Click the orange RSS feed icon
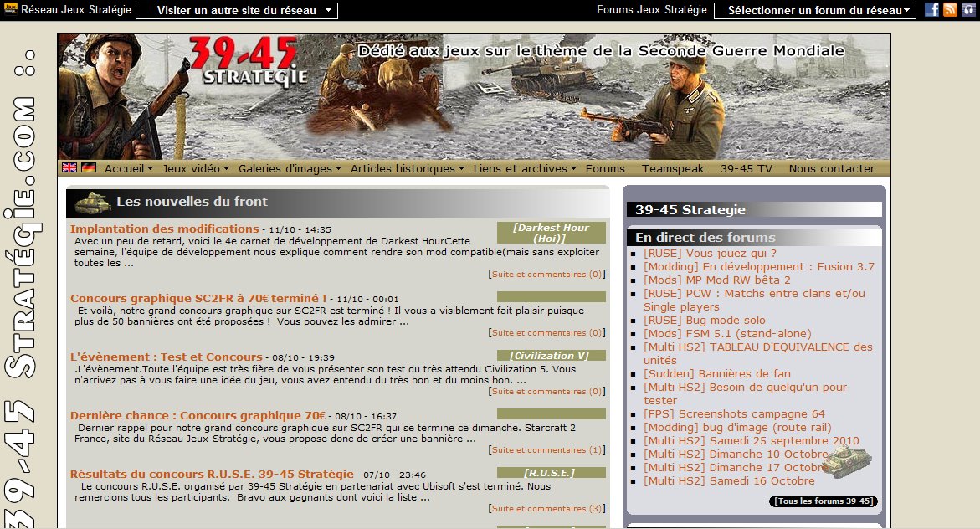Screen dimensions: 980x529 (x=950, y=10)
